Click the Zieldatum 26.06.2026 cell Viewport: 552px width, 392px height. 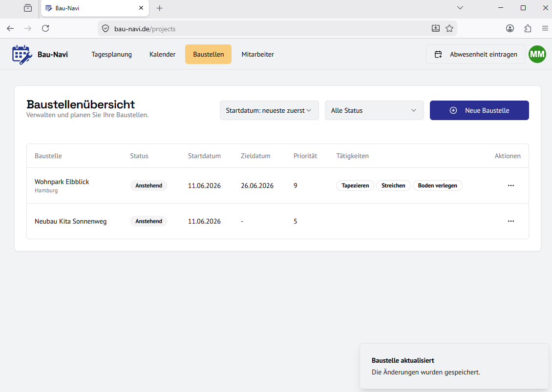point(257,186)
